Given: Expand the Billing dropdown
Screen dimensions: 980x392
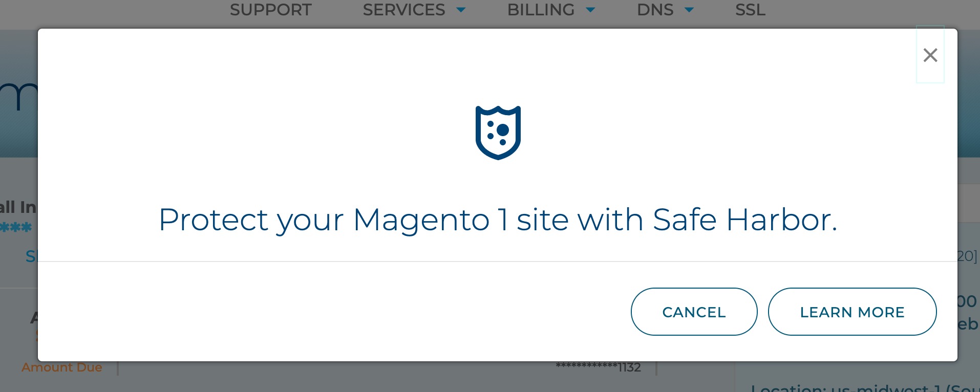Looking at the screenshot, I should pyautogui.click(x=541, y=9).
